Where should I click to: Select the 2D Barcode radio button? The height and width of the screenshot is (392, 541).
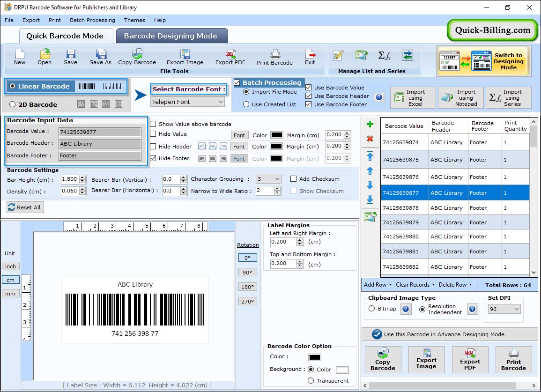13,104
